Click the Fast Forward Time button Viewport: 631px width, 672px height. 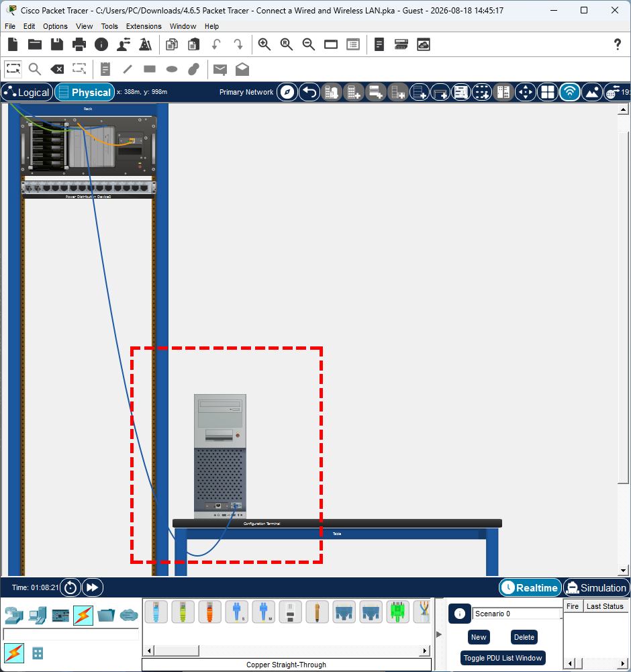(93, 587)
